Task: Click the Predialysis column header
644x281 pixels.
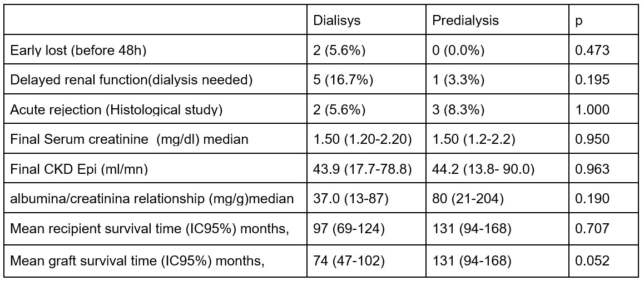Action: [465, 21]
